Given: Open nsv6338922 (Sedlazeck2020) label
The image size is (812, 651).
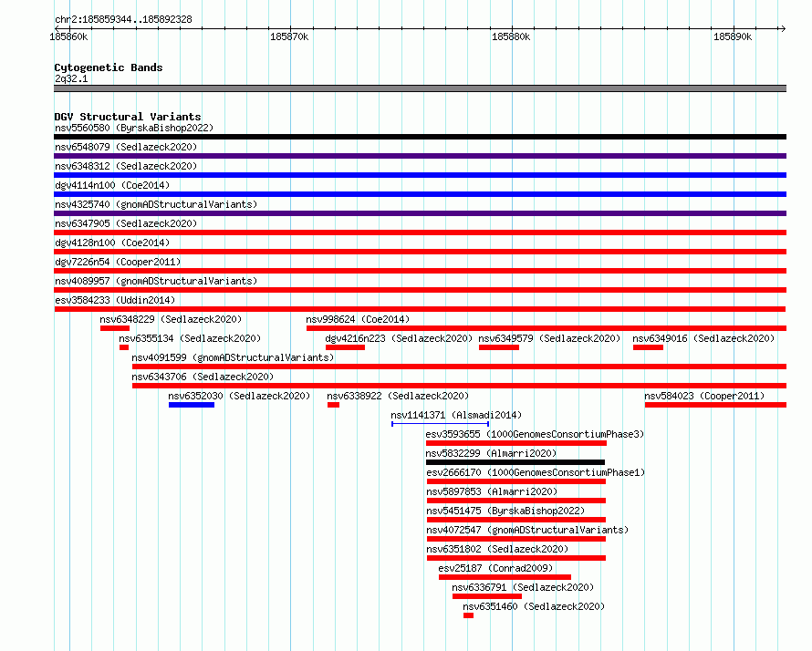Looking at the screenshot, I should click(398, 396).
